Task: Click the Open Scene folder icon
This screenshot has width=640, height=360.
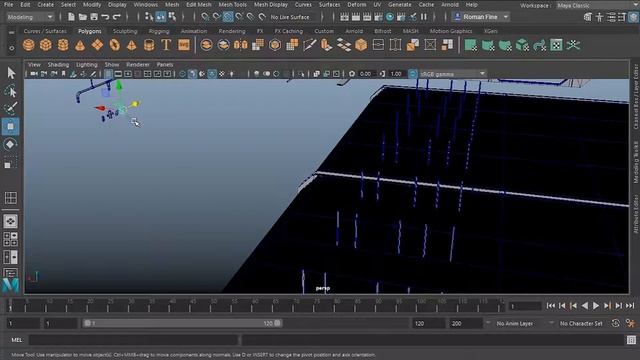Action: point(83,17)
